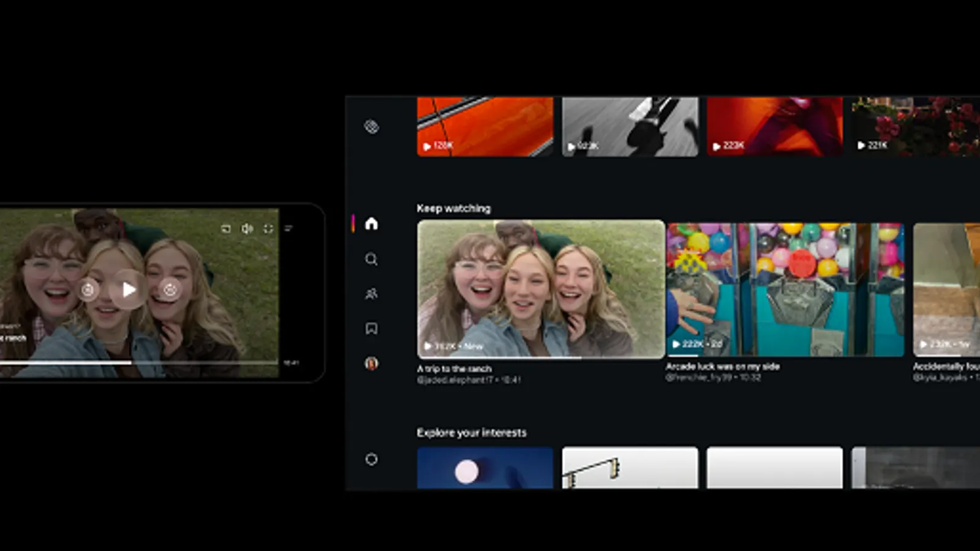Click the 'Arcade luck was on my side' title
This screenshot has width=980, height=551.
click(x=723, y=366)
